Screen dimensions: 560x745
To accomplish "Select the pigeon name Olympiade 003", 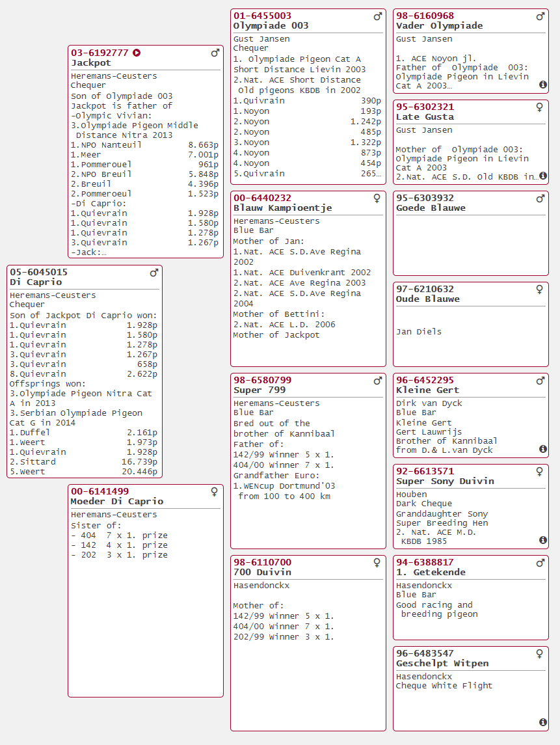I will tap(271, 25).
